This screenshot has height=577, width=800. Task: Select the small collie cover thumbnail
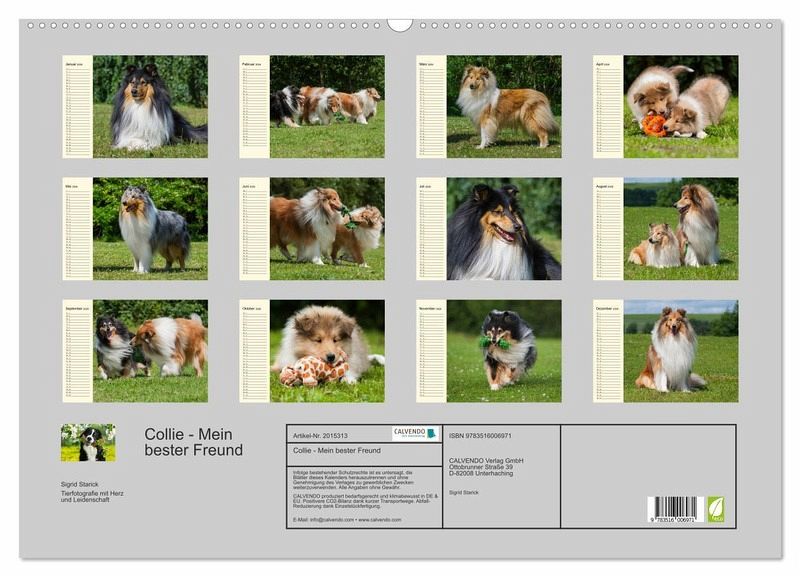click(x=88, y=442)
